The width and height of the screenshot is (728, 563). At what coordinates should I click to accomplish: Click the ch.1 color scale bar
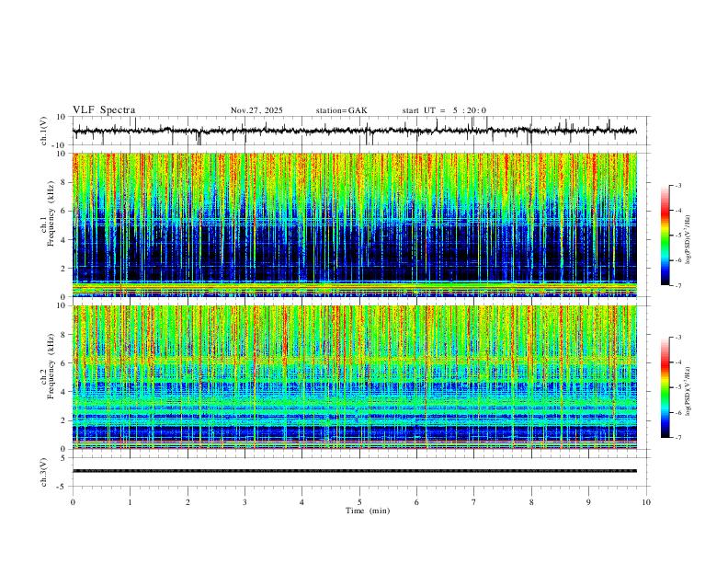(665, 236)
